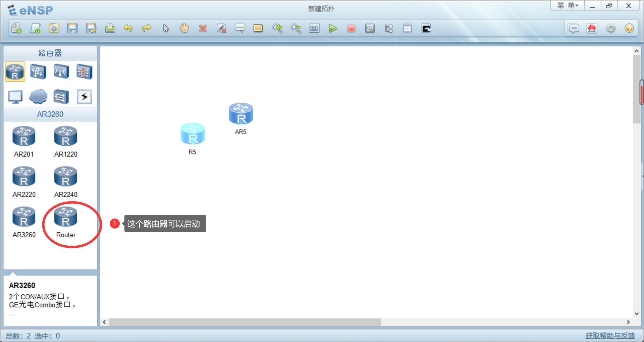Click the Save As toolbar icon
The image size is (644, 342).
(x=91, y=28)
